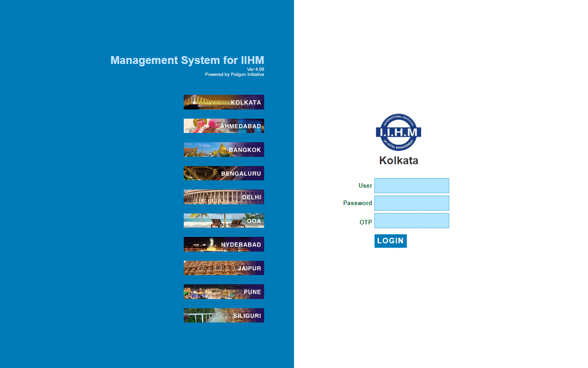Switch to the Delhi campus banner
Screen dimensions: 588x368
pos(224,197)
